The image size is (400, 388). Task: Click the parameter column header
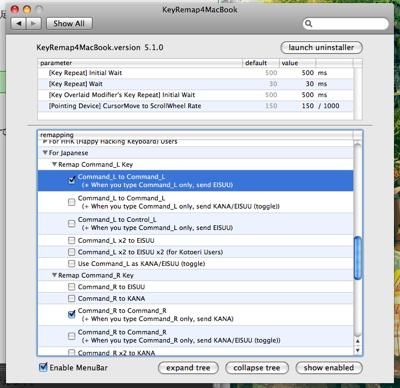pos(140,63)
